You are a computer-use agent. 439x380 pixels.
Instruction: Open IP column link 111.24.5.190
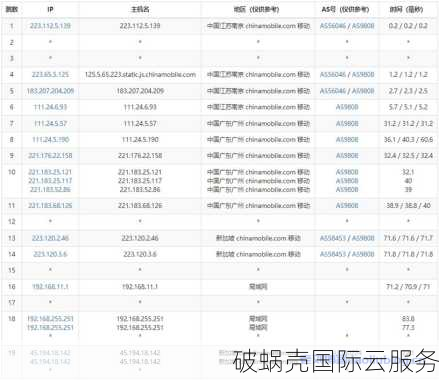coord(50,140)
